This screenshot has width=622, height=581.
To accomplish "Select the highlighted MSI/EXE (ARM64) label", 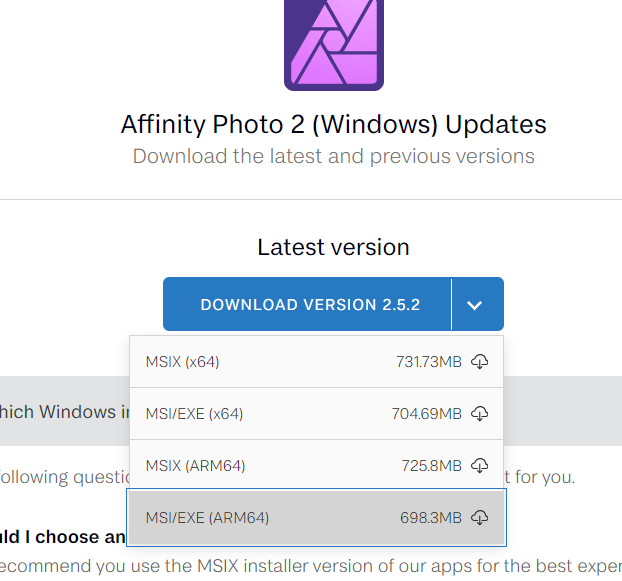I will 207,518.
